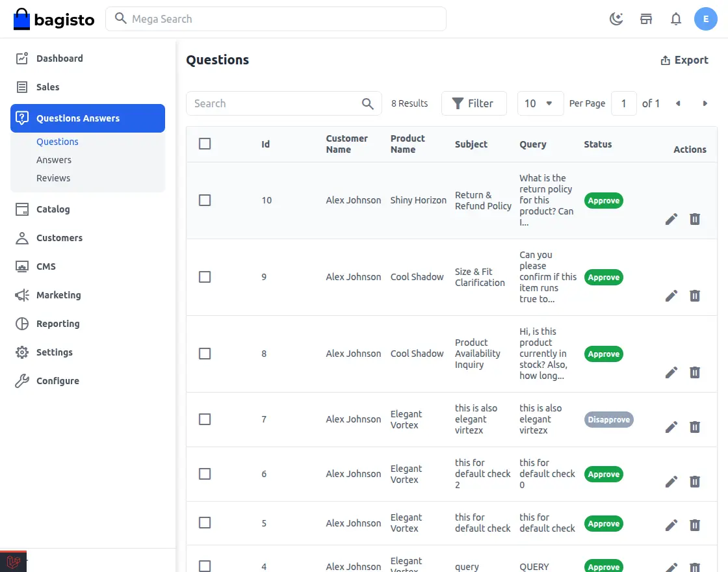Image resolution: width=728 pixels, height=572 pixels.
Task: Open the admin profile avatar menu
Action: tap(706, 19)
